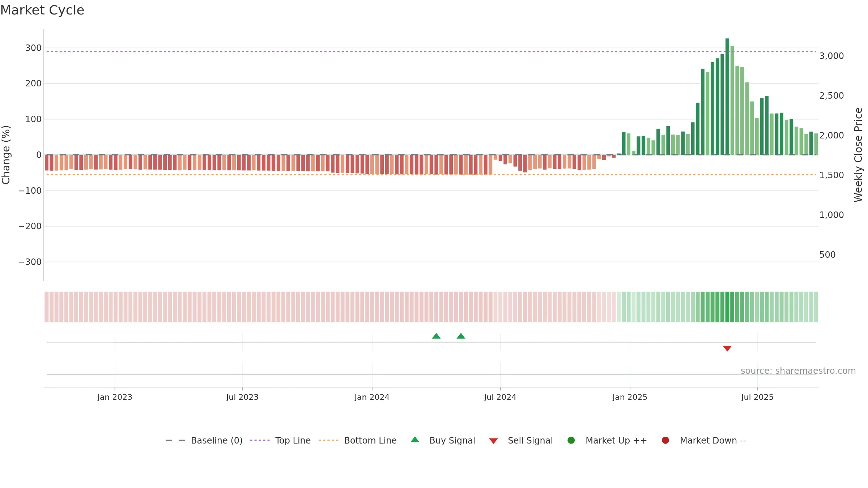Click the Market Cycle chart title
This screenshot has height=488, width=868.
coord(42,10)
